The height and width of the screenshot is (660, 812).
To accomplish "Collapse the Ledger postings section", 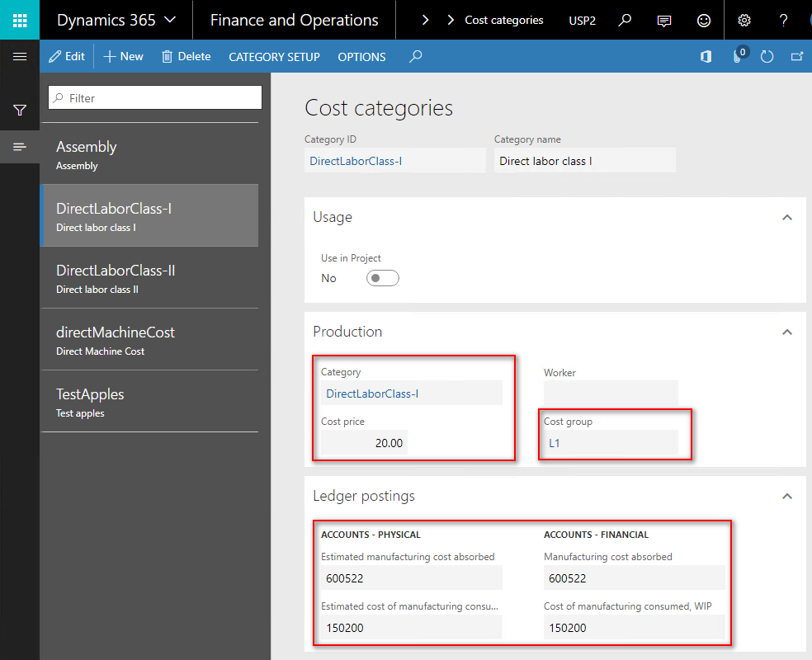I will click(787, 497).
